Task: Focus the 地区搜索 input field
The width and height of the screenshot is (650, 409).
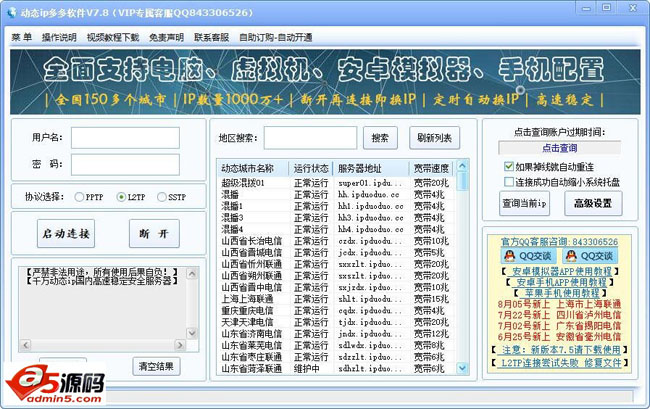Action: [x=310, y=138]
